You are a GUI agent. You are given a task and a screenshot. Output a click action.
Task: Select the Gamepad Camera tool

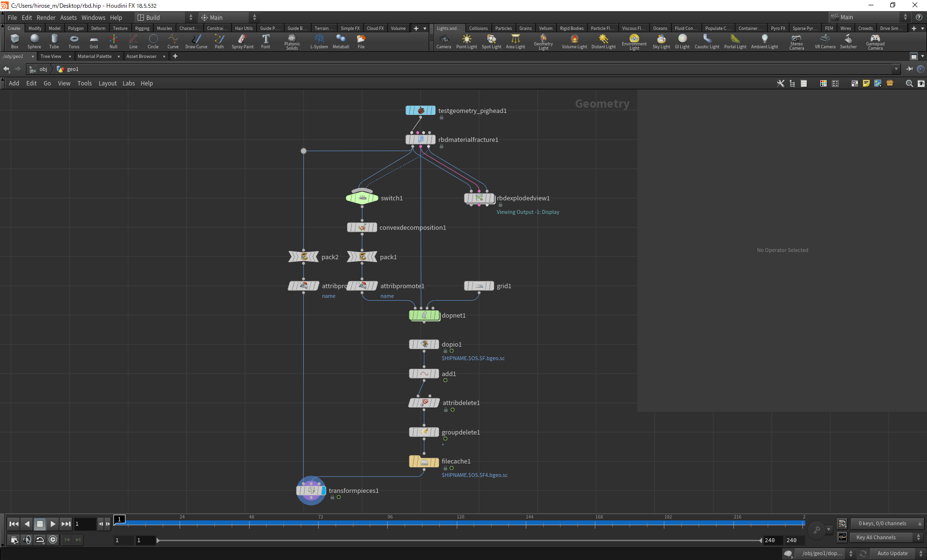click(875, 42)
